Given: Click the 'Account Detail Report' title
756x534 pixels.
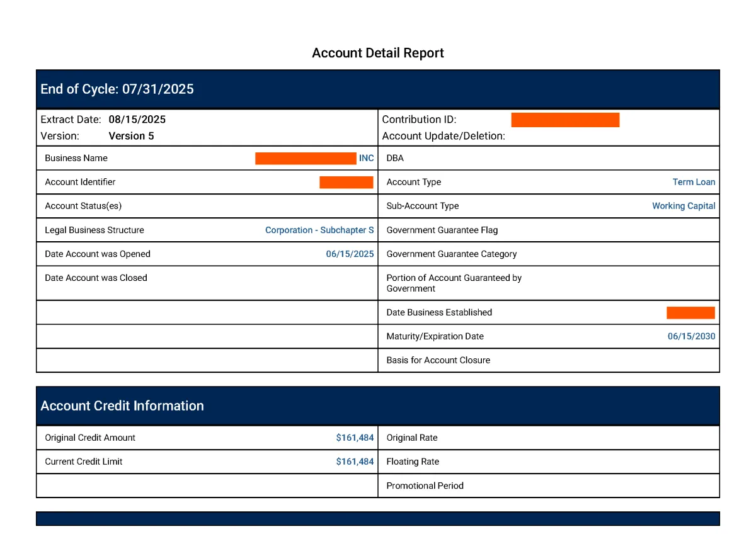Looking at the screenshot, I should (378, 53).
